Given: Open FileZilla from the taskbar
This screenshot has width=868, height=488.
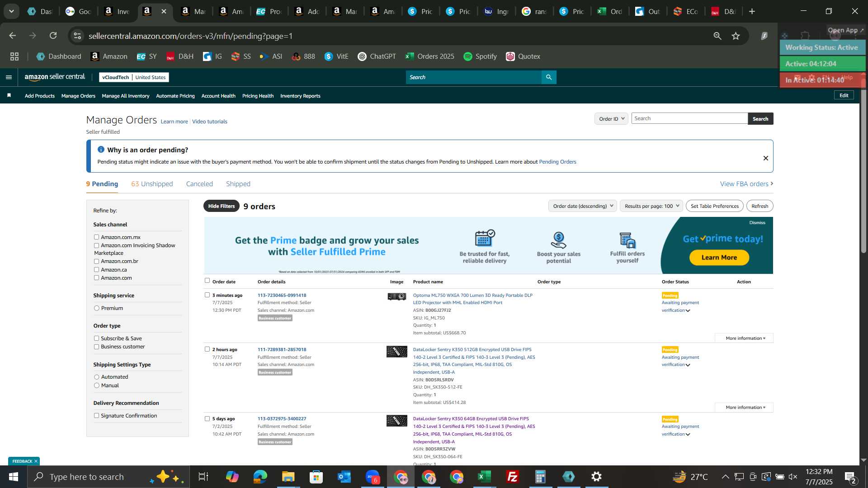Looking at the screenshot, I should pos(513,477).
